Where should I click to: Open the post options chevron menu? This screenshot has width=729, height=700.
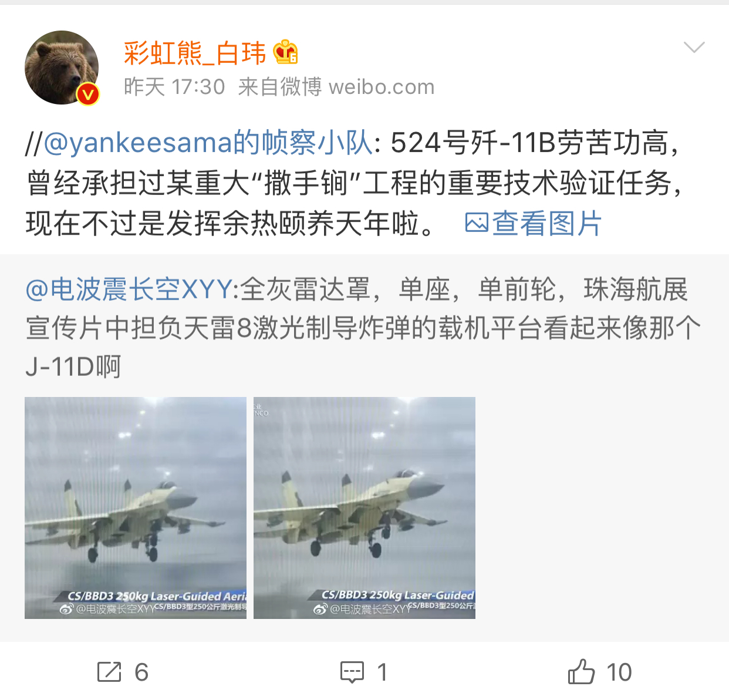[694, 48]
